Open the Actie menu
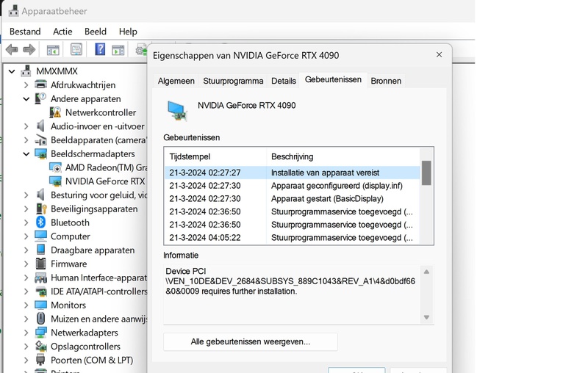 coord(62,32)
